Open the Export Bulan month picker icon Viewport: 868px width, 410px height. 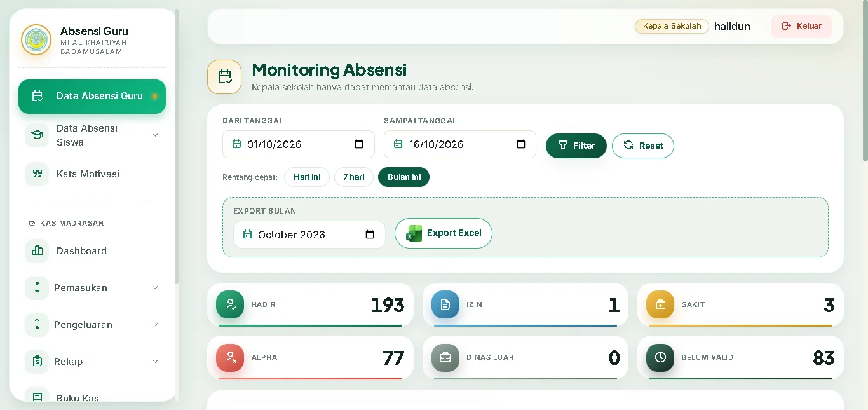tap(370, 235)
